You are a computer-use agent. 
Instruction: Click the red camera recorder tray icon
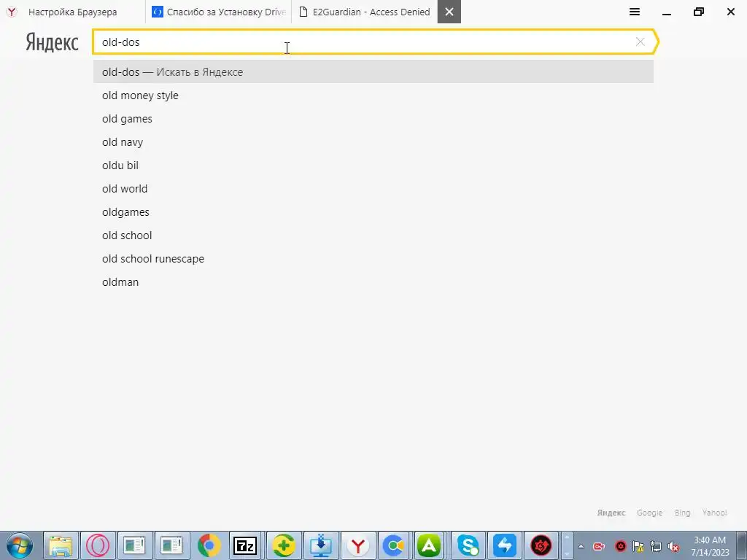(x=599, y=547)
